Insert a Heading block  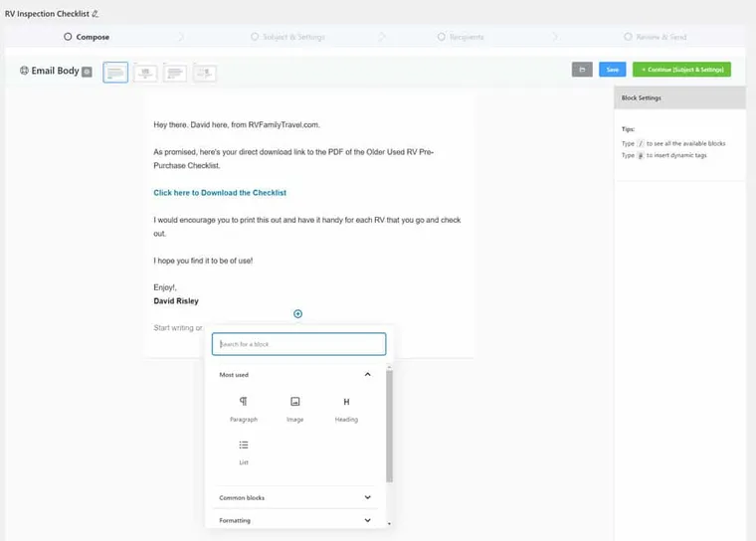pos(346,410)
